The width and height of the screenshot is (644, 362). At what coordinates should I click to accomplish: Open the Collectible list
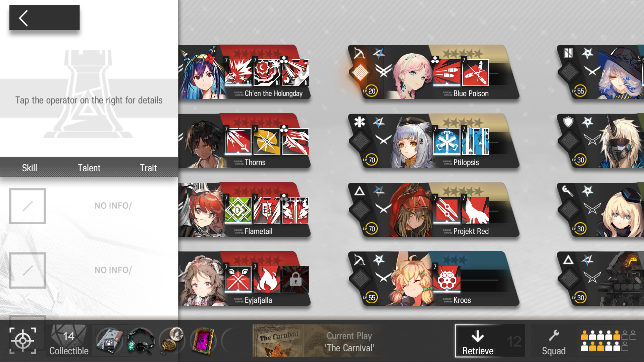pos(69,341)
